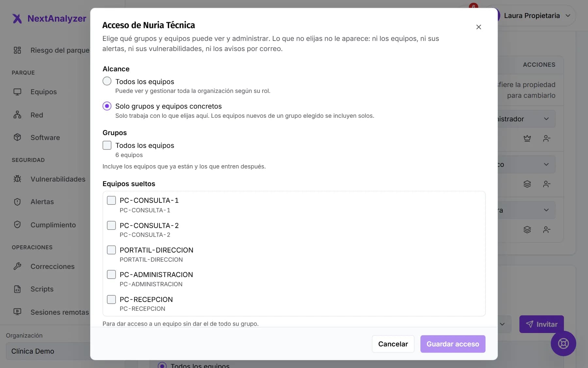Open the Laura Propietaria user menu
Image resolution: width=588 pixels, height=368 pixels.
[536, 16]
